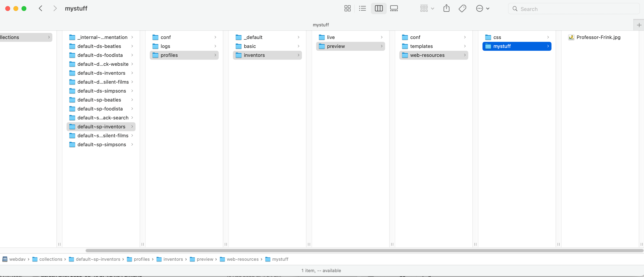
Task: Navigate back using the back arrow
Action: point(41,8)
